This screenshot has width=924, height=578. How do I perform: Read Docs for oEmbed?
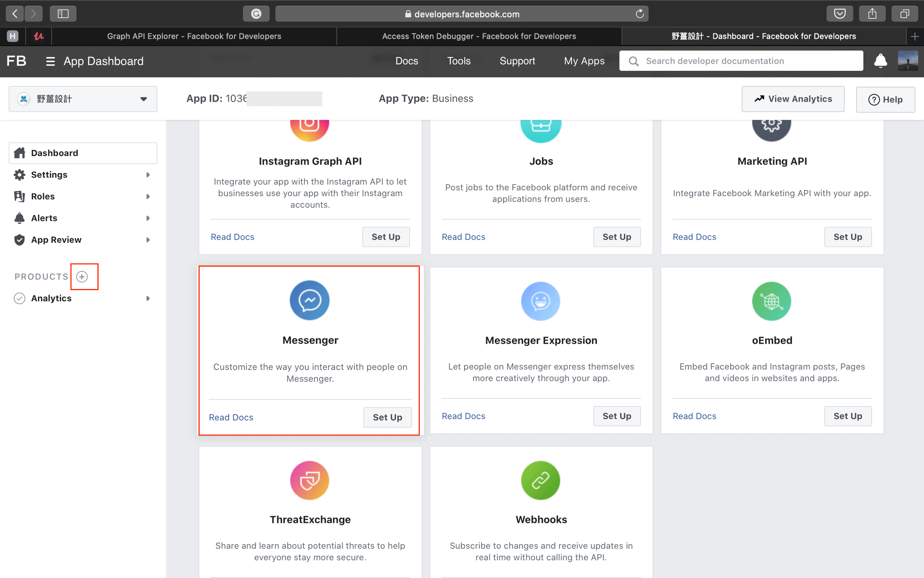pyautogui.click(x=695, y=416)
